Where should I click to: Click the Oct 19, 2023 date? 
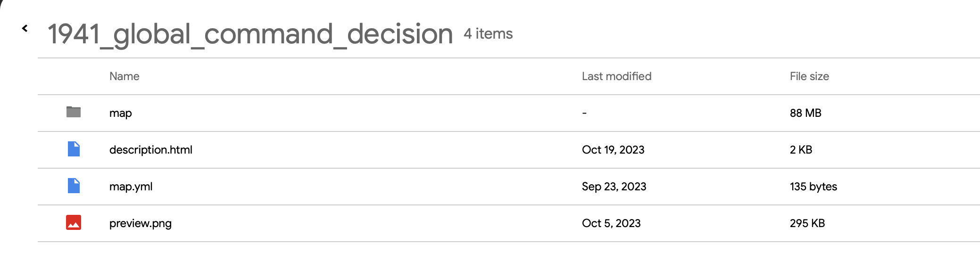coord(613,150)
